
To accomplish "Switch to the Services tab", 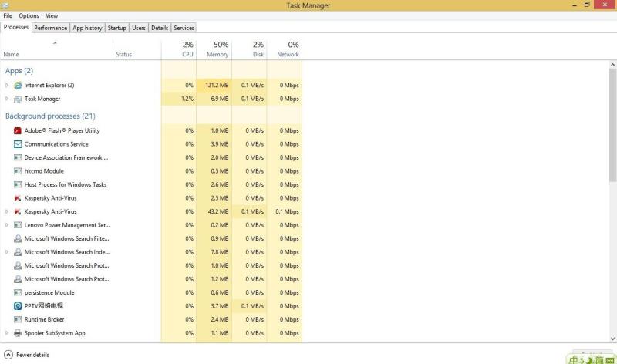I will (x=184, y=28).
